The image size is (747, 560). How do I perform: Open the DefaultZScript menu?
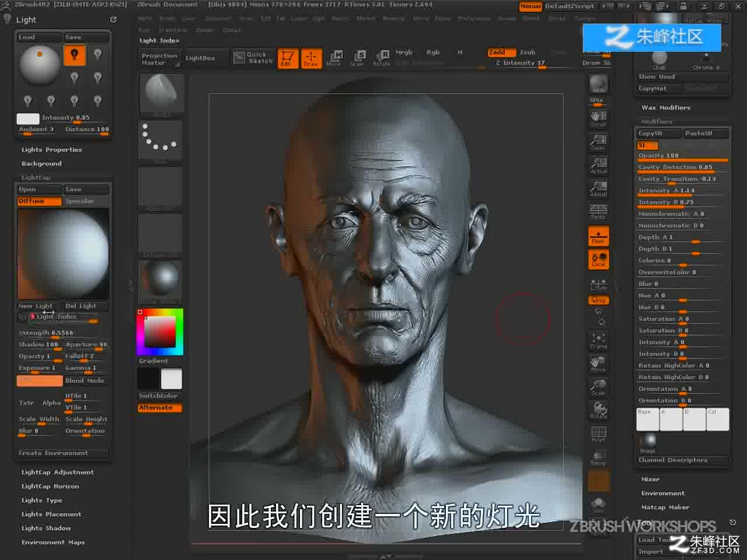570,6
